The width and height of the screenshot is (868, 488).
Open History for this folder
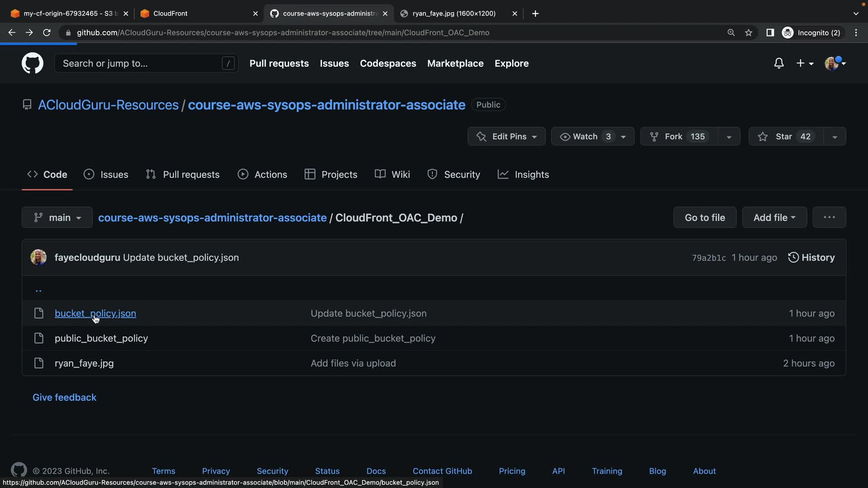(811, 258)
